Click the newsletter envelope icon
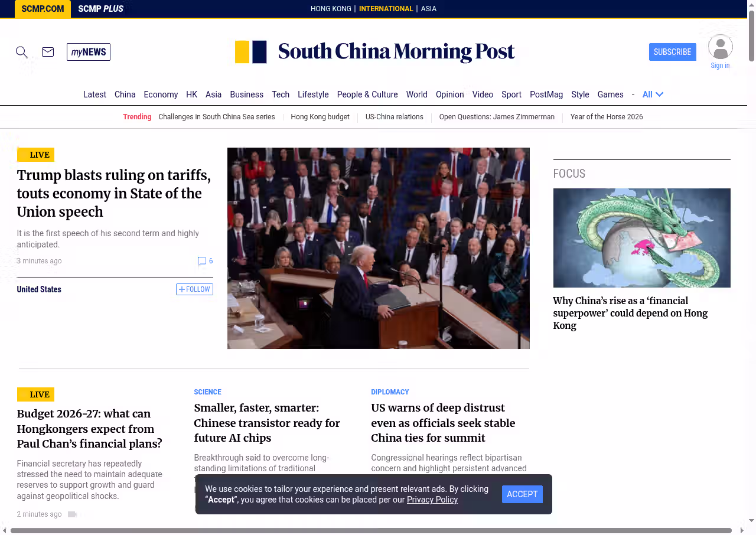This screenshot has width=756, height=535. coord(48,52)
